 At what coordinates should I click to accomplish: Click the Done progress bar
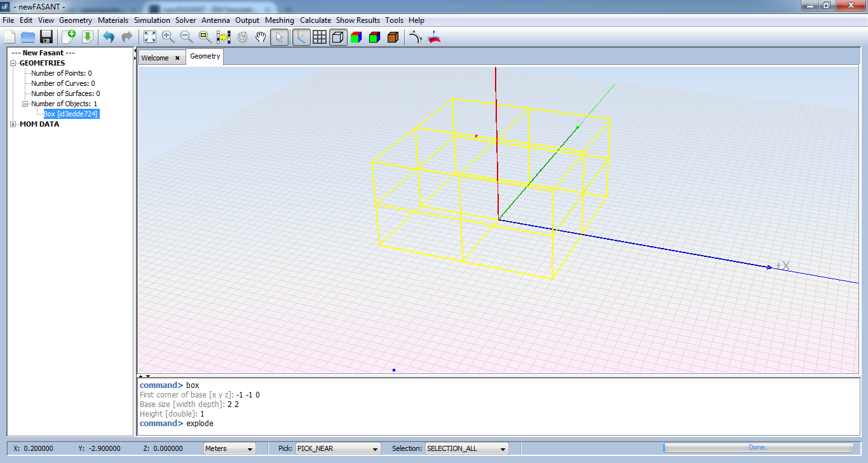(758, 448)
